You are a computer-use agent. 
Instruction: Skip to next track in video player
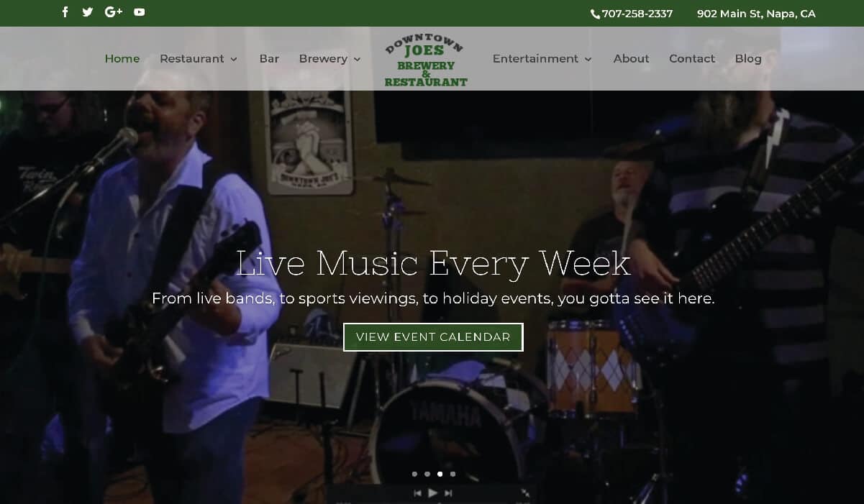448,493
